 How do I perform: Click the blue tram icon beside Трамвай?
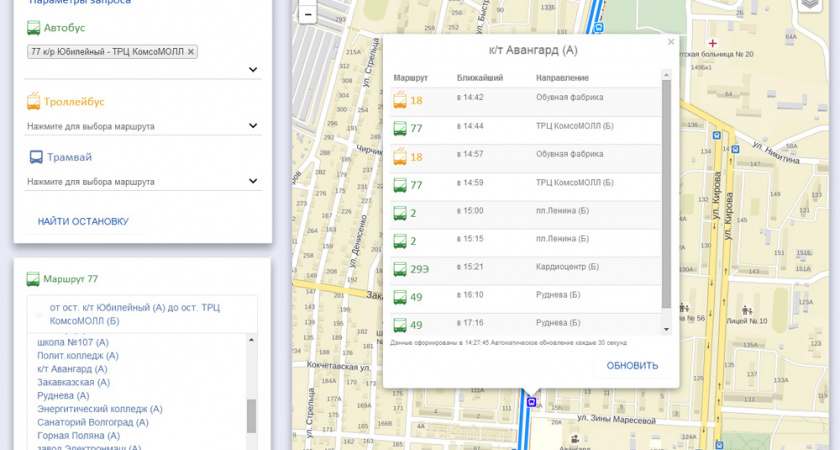click(34, 157)
